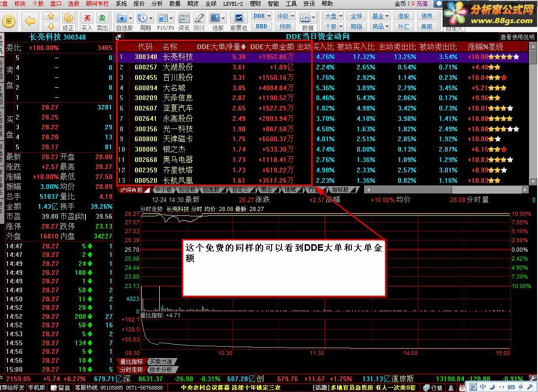The image size is (538, 392).
Task: Click the down arrow toolbar icon
Action: (x=51, y=26)
